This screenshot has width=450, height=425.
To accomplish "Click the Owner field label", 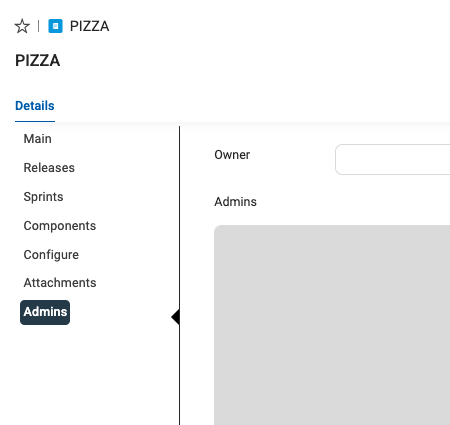I will click(x=232, y=155).
